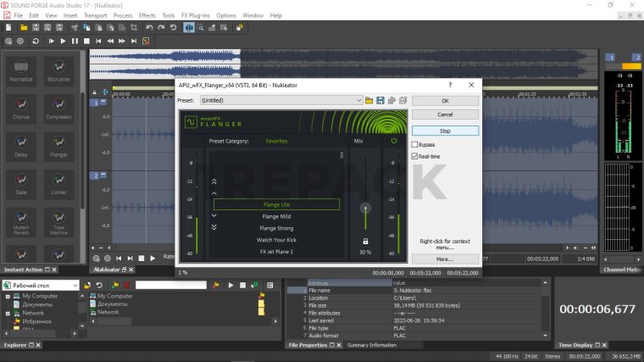
Task: Select the Flange Mild preset
Action: pos(276,216)
